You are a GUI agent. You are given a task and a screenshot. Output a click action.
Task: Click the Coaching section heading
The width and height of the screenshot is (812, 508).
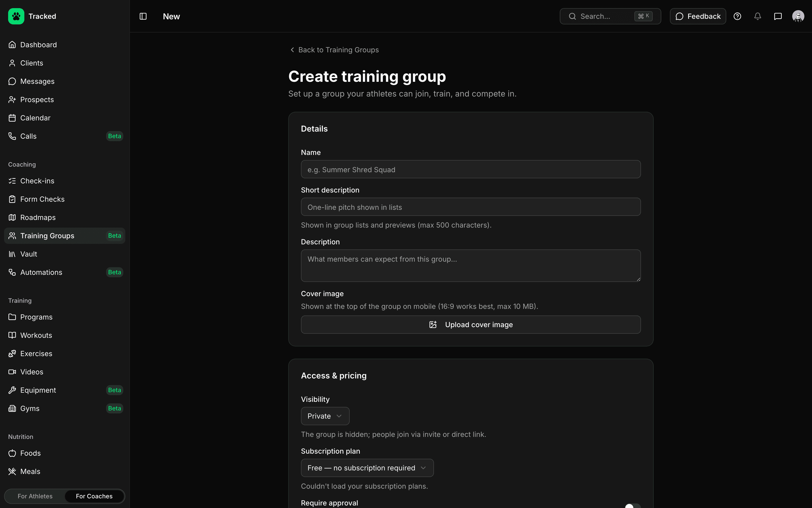tap(22, 164)
